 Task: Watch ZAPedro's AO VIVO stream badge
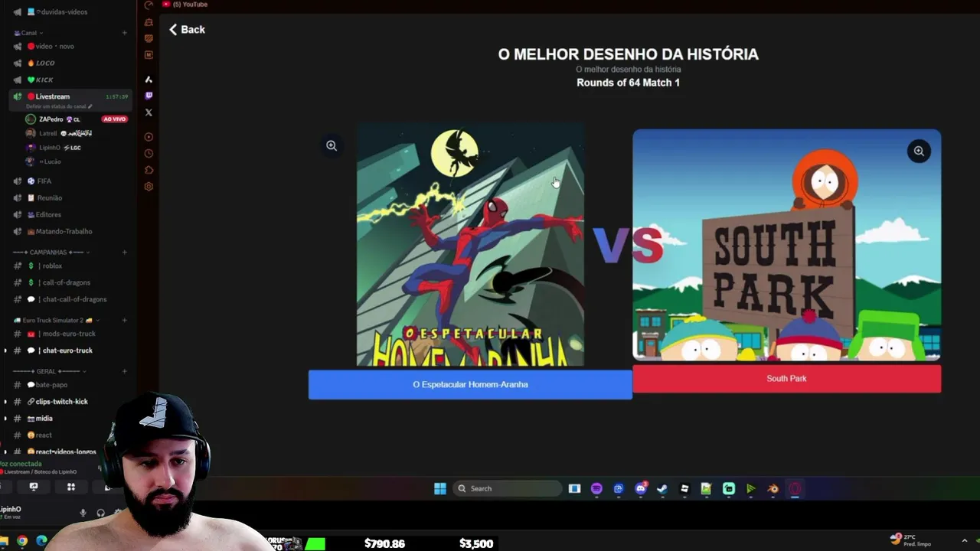(114, 119)
